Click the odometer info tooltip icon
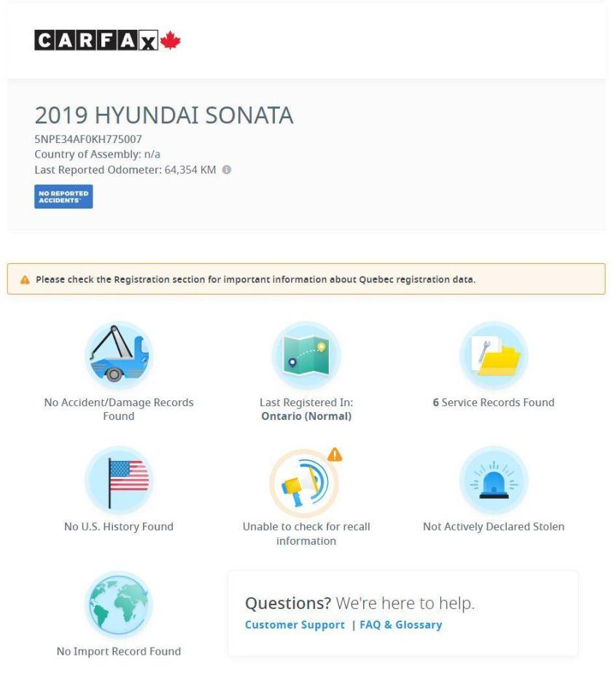 [227, 170]
